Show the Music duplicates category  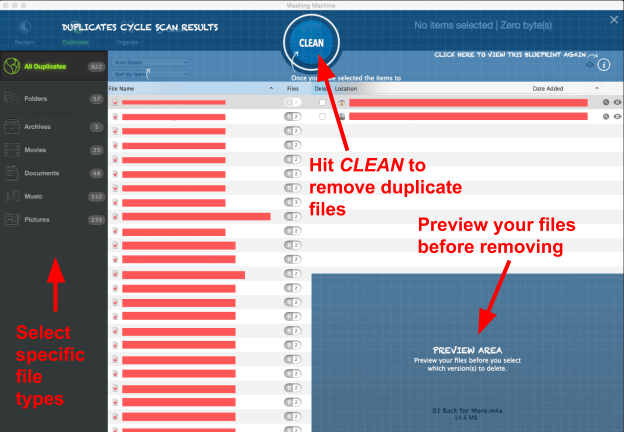click(x=54, y=196)
